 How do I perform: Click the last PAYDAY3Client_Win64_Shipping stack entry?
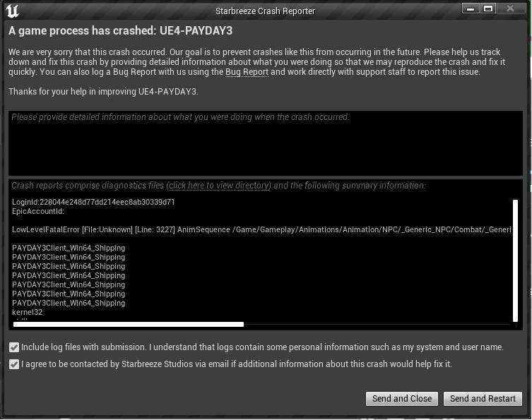tap(69, 304)
